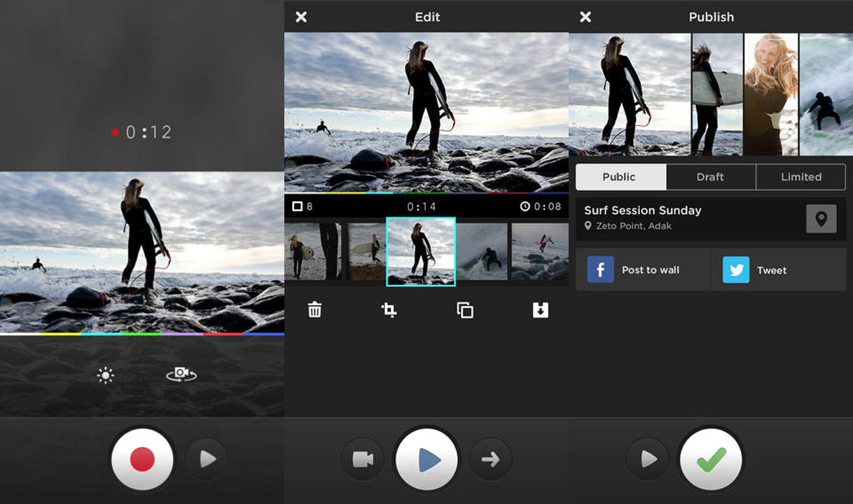Click Post to wall Facebook button
853x504 pixels.
coord(643,270)
